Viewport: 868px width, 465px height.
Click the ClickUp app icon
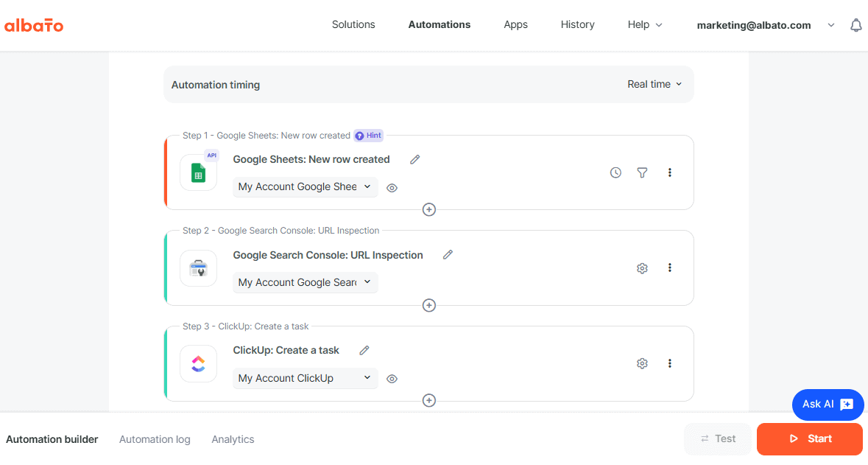199,363
